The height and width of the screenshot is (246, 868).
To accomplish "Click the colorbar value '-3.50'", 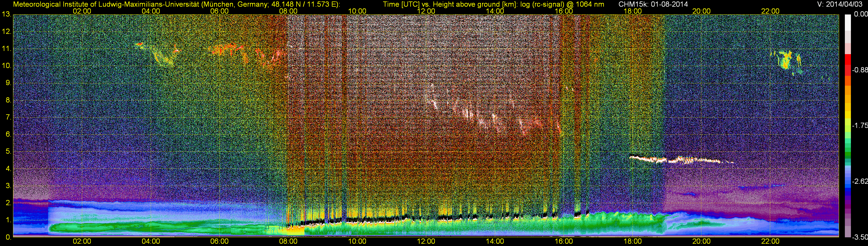I will 860,237.
